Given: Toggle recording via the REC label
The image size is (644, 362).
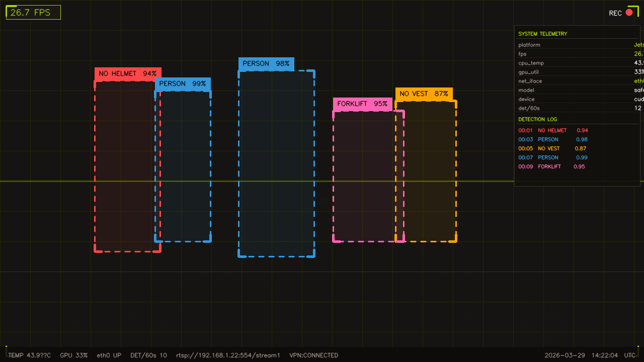Looking at the screenshot, I should [x=615, y=13].
